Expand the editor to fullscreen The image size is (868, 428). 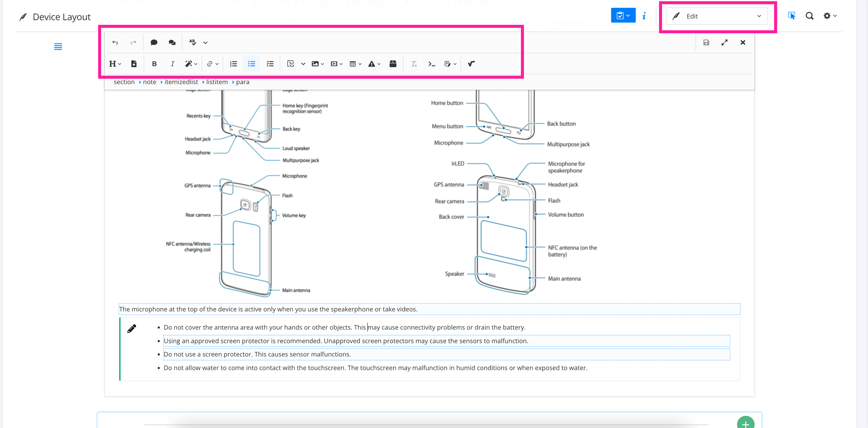724,42
